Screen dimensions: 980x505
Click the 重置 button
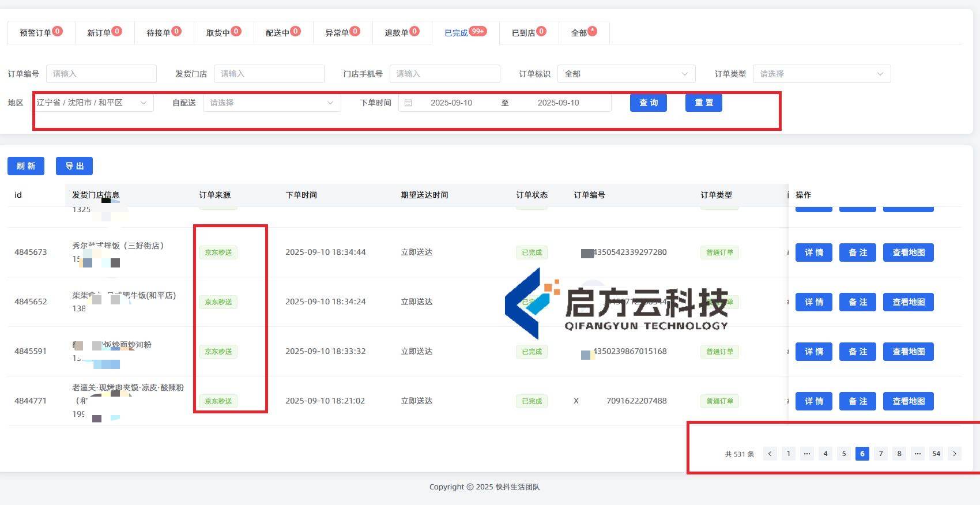[704, 103]
